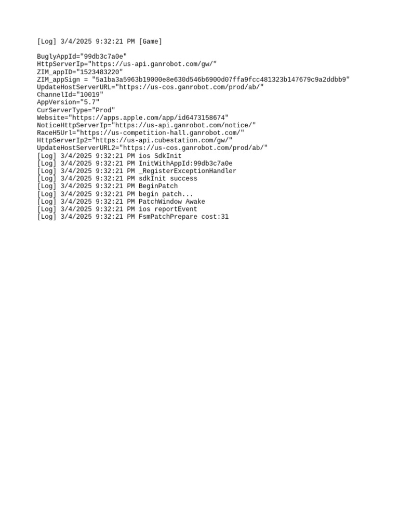Screen dimensions: 399x532
Task: Click the long ZIM_appSign hash string
Action: point(221,79)
